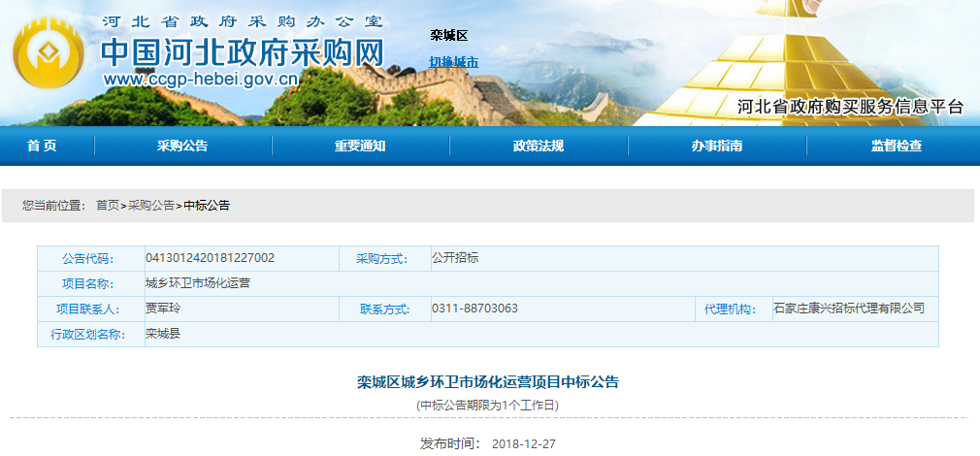The height and width of the screenshot is (456, 980).
Task: Click the contact phone number 0311-88703063
Action: (x=474, y=309)
